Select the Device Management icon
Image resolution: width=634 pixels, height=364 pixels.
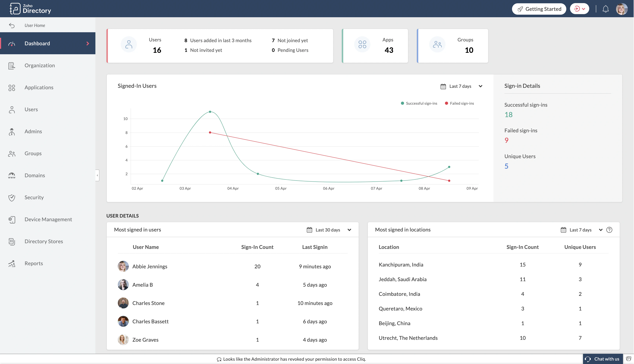(12, 219)
